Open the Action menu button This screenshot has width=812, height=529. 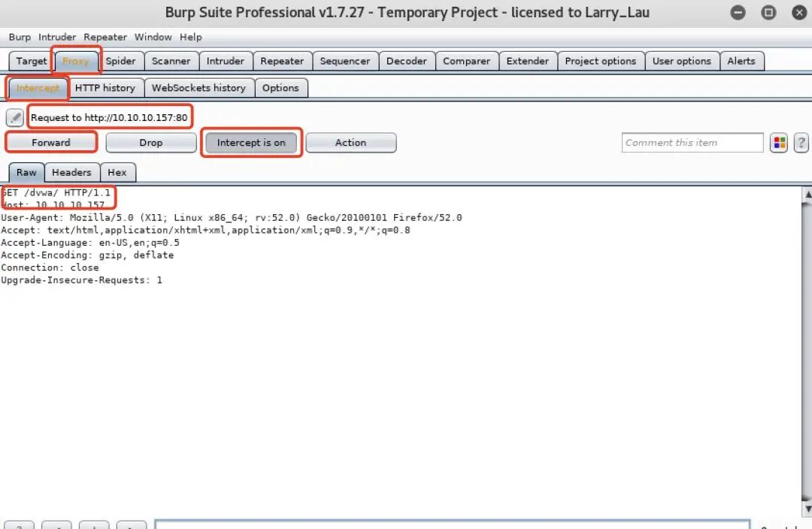point(350,143)
